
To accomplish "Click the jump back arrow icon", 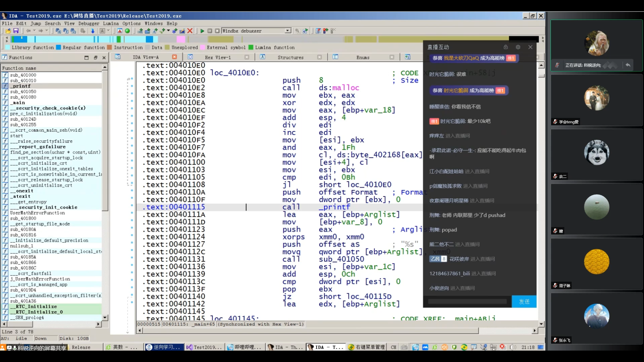I will (x=28, y=31).
